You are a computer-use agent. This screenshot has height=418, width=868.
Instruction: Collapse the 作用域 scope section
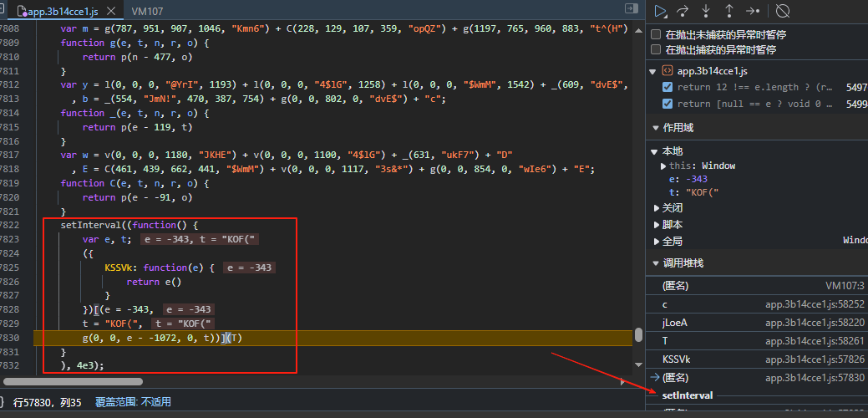[656, 128]
